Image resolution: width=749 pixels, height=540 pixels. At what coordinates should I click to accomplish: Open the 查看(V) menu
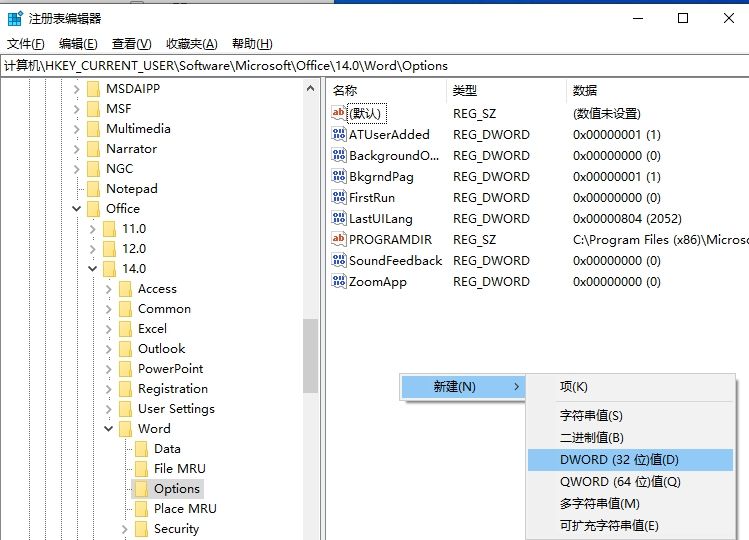(131, 44)
